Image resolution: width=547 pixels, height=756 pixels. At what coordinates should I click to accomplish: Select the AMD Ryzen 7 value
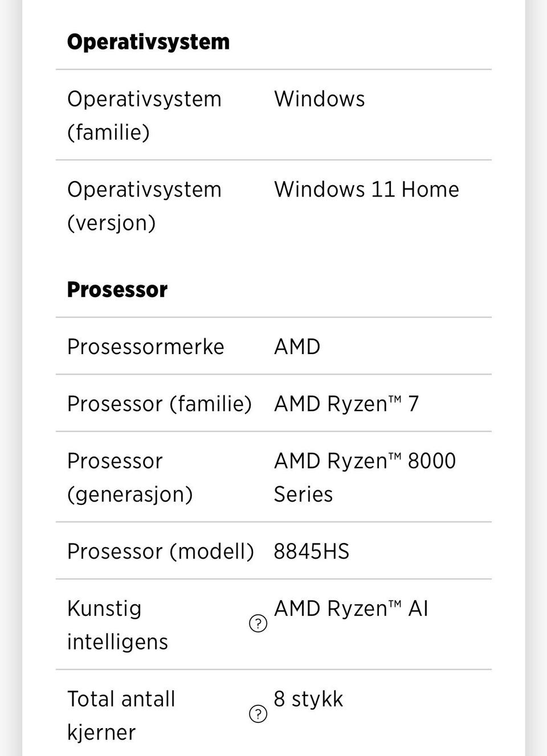(x=346, y=404)
